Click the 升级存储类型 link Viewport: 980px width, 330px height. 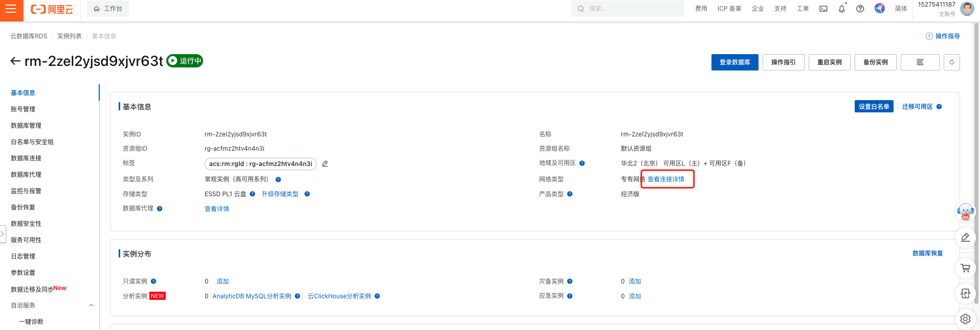pyautogui.click(x=280, y=194)
